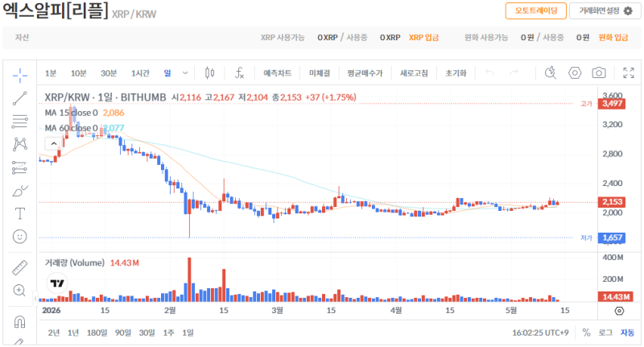The width and height of the screenshot is (644, 347).
Task: Choose the XABCD pattern tool
Action: (19, 144)
